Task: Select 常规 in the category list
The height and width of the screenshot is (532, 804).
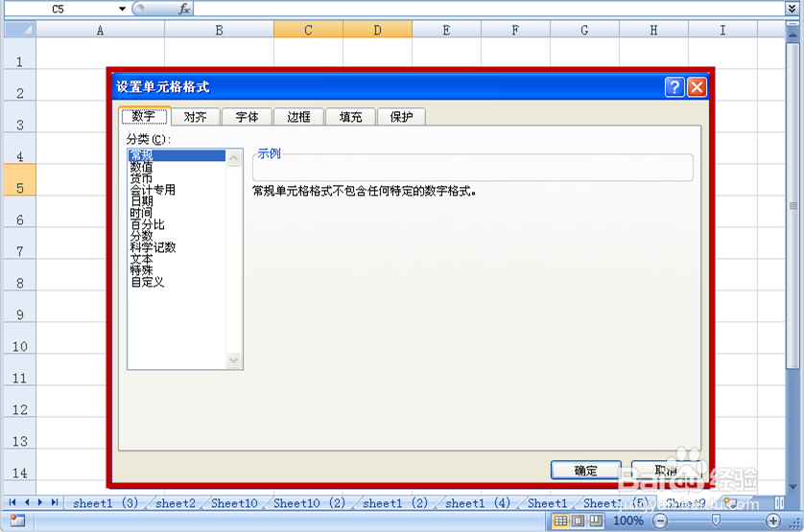Action: coord(177,155)
